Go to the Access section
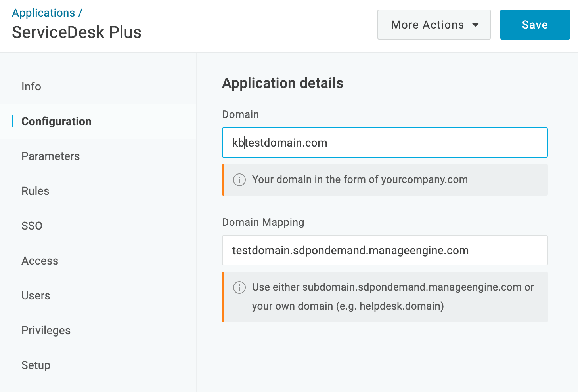Screen dimensions: 578x392 [40, 261]
